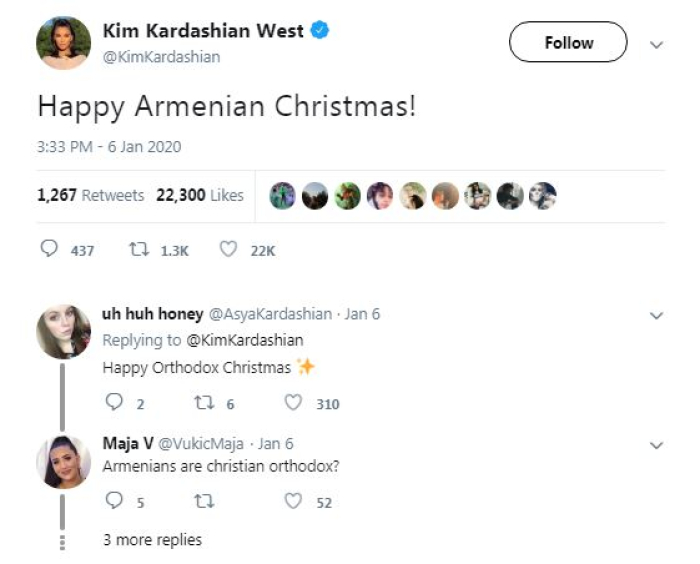Like the Happy Orthodox Christmas reply
Image resolution: width=700 pixels, height=564 pixels.
293,403
